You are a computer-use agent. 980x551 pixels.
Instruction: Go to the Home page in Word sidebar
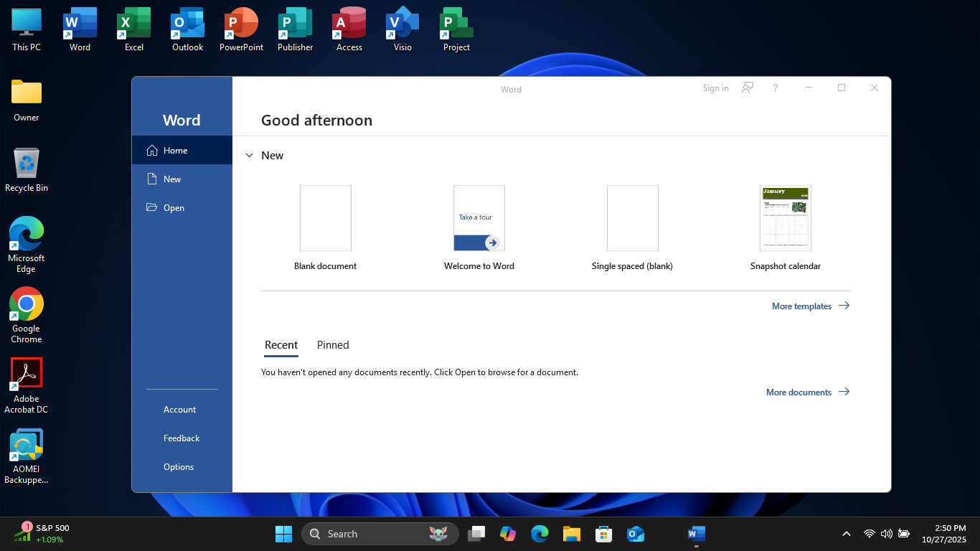pyautogui.click(x=182, y=150)
